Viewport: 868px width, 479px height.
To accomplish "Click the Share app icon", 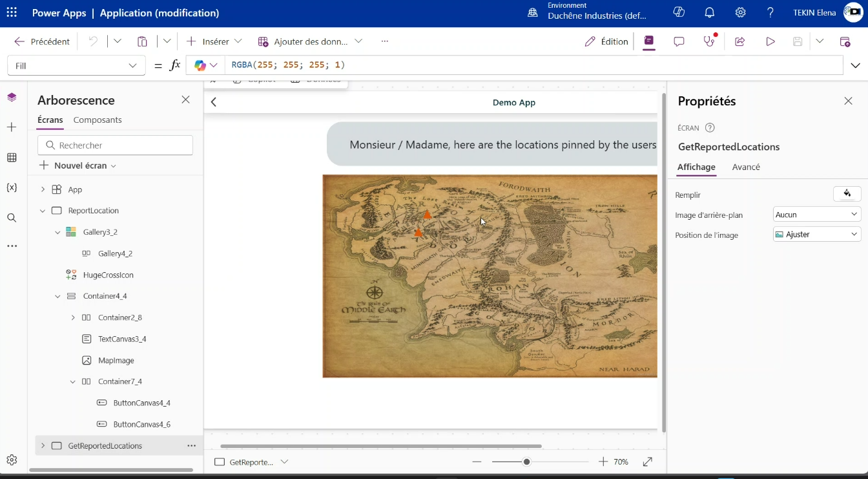I will [740, 41].
